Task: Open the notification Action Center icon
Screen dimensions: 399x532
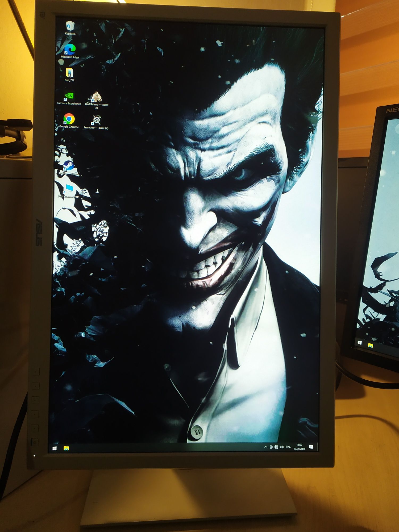Action: 311,447
